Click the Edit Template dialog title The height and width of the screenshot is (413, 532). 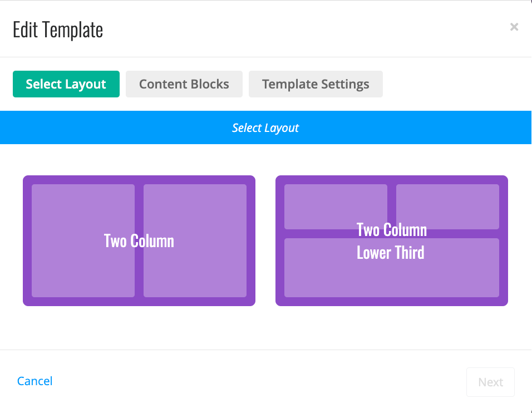[58, 30]
